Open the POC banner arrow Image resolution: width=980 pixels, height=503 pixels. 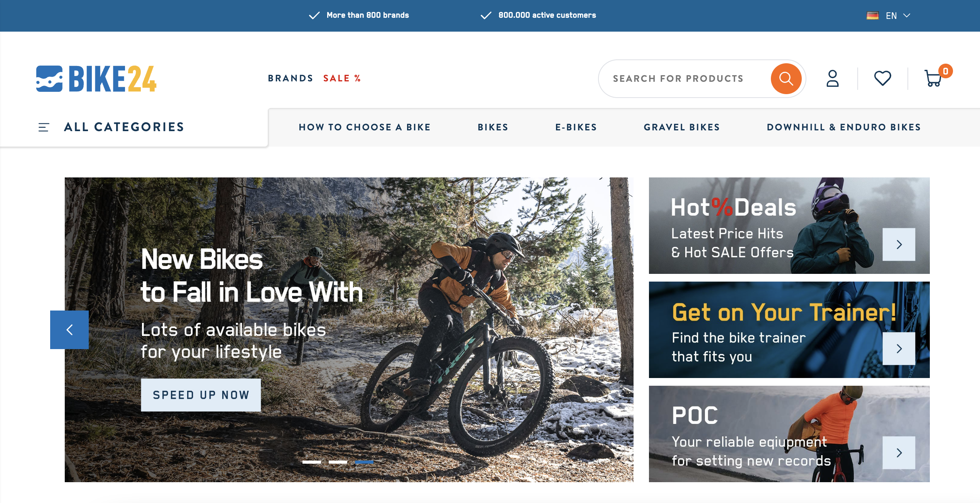(x=899, y=453)
